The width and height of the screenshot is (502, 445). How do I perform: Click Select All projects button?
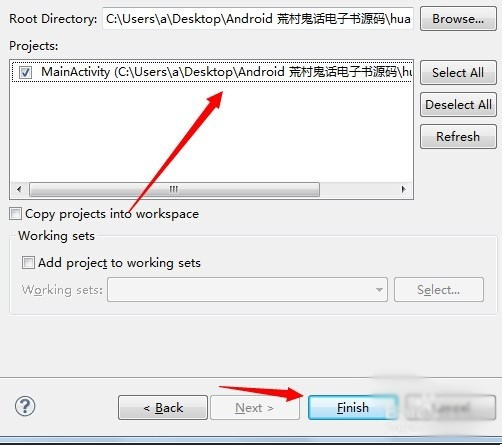[x=458, y=72]
